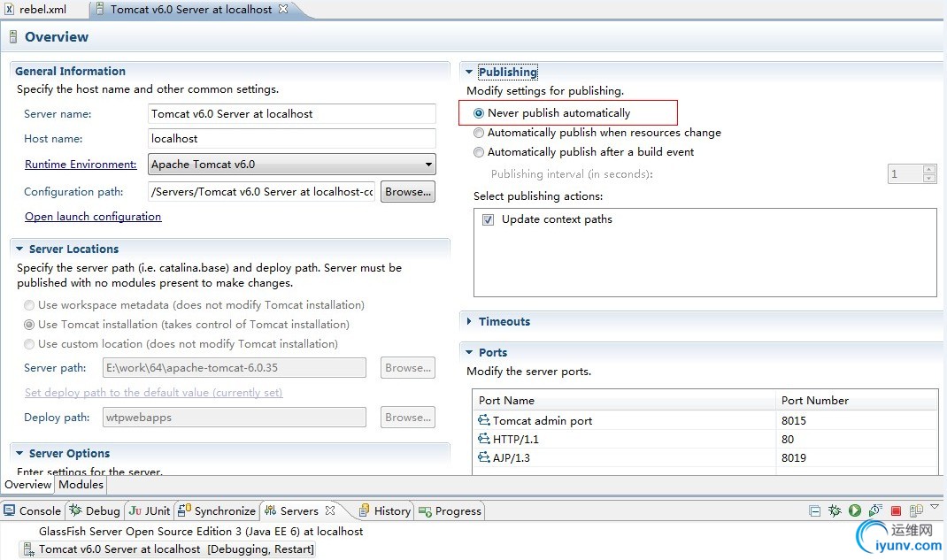Viewport: 947px width, 560px height.
Task: Open the Debug view tab
Action: [95, 511]
